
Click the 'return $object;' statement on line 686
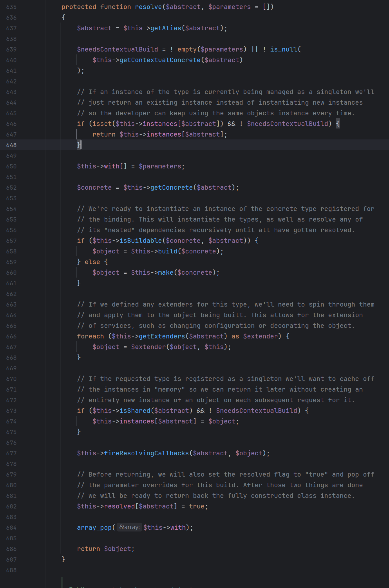pos(106,549)
